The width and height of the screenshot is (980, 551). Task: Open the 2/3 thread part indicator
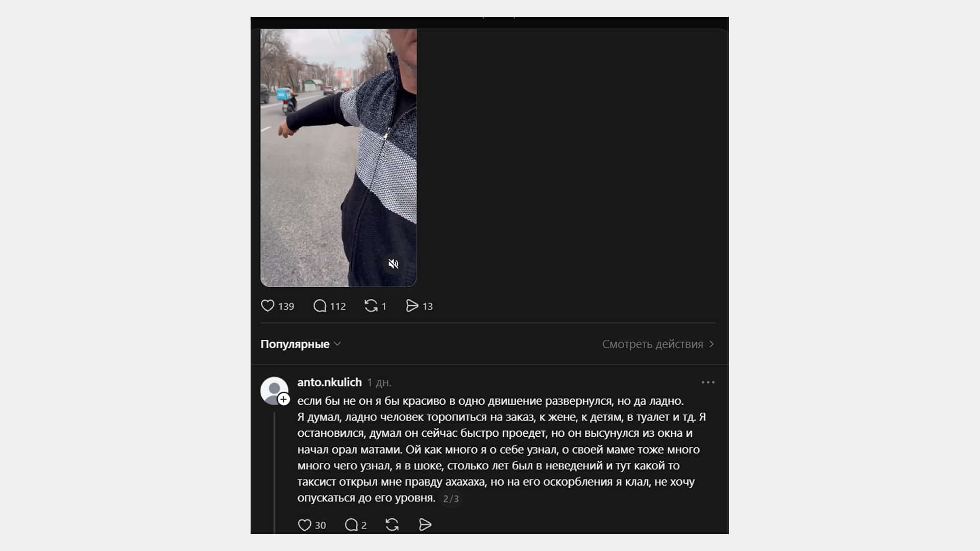[x=451, y=498]
